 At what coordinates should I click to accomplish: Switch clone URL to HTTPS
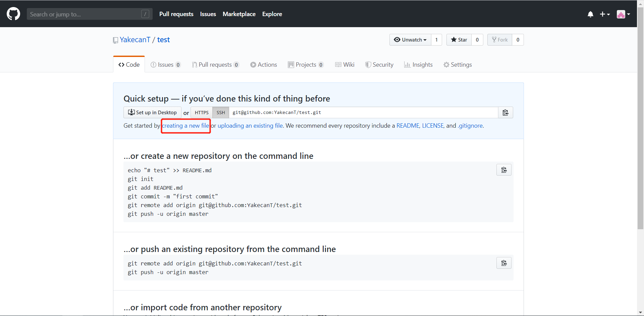[202, 113]
